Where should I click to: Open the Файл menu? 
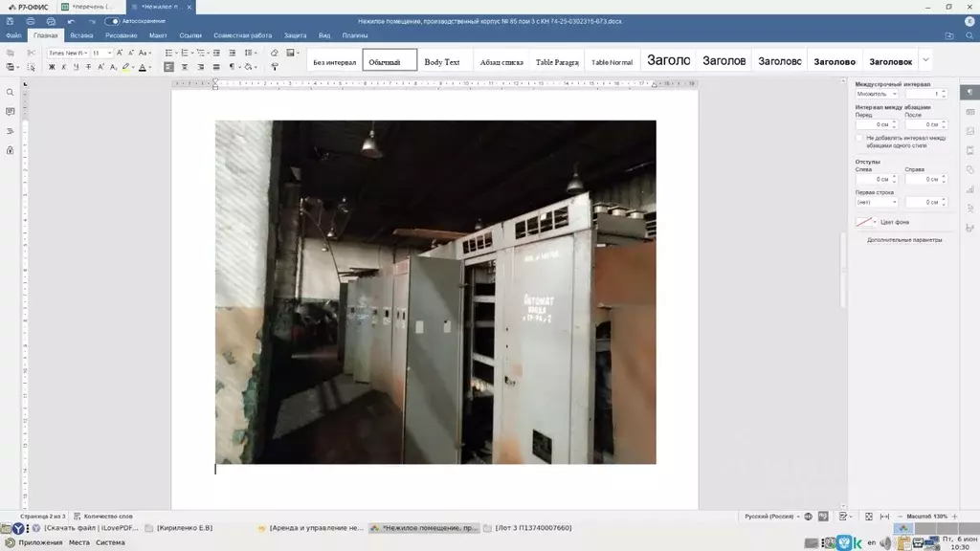click(x=13, y=35)
